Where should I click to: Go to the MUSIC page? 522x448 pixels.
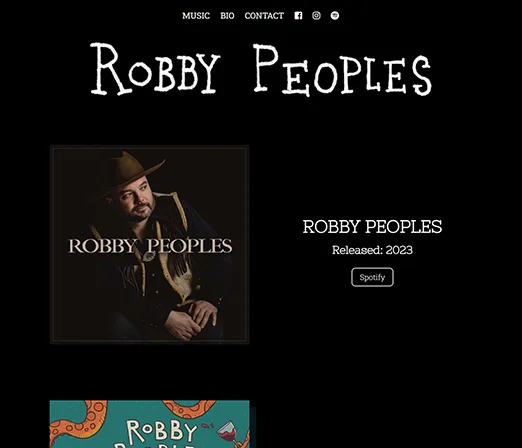coord(196,16)
